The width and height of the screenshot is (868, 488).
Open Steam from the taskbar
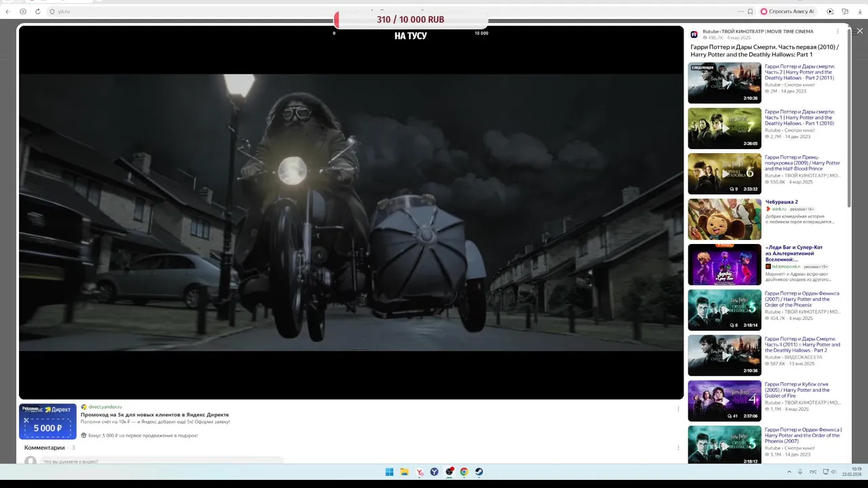click(479, 472)
